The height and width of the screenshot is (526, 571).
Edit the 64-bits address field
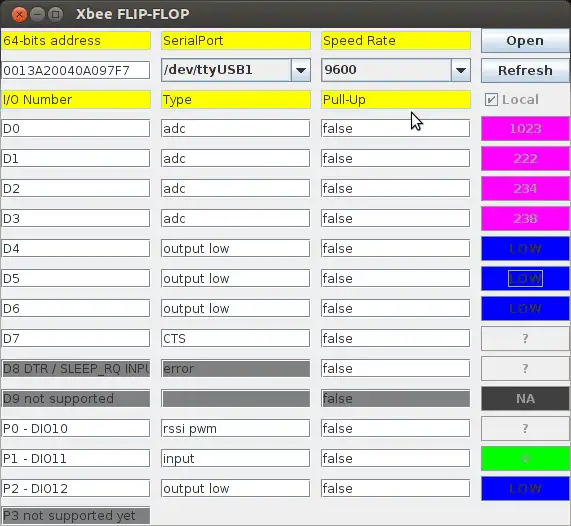(76, 70)
